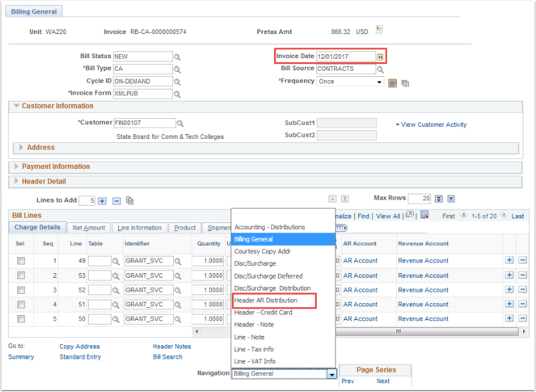Click the Standard Entry link
This screenshot has height=392, width=536.
(x=80, y=357)
